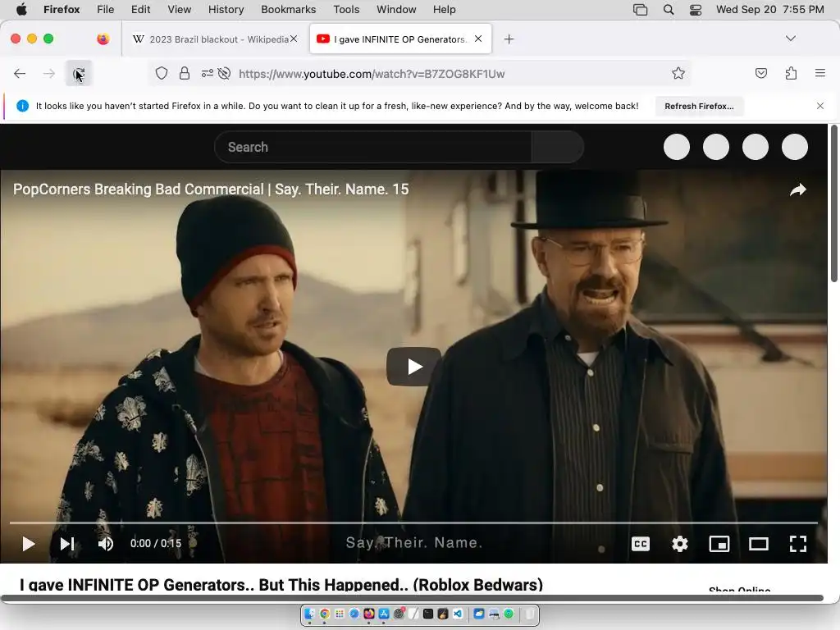Click the YouTube search field
This screenshot has height=630, width=840.
pyautogui.click(x=373, y=147)
